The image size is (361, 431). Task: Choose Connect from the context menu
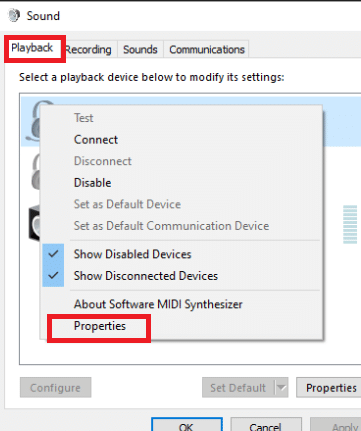click(96, 140)
